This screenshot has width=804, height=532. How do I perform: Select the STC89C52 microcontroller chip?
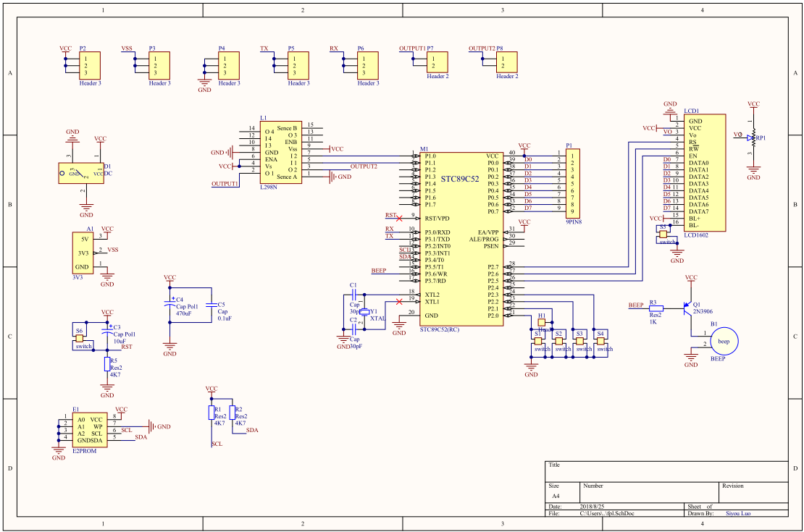(x=461, y=239)
